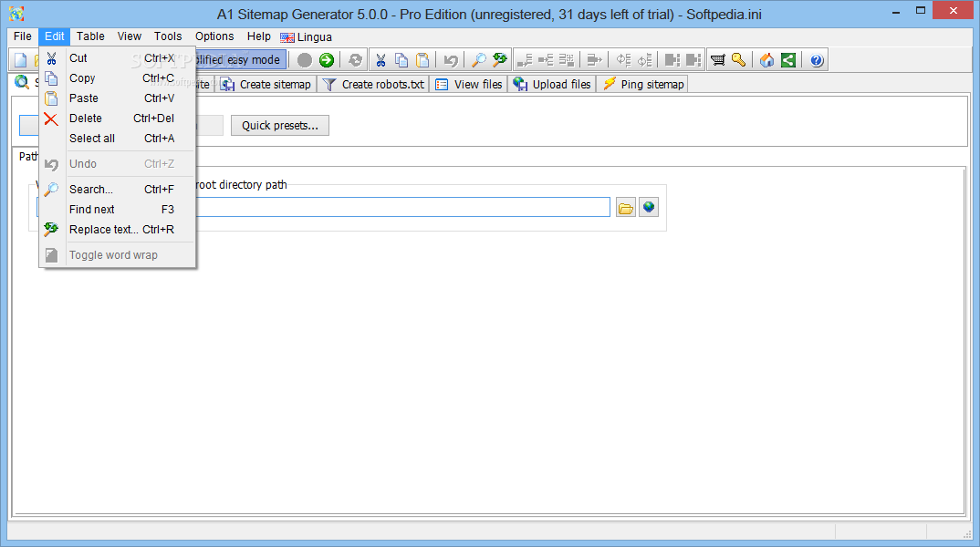The width and height of the screenshot is (980, 547).
Task: Click the replace text icon in toolbar
Action: coord(499,60)
